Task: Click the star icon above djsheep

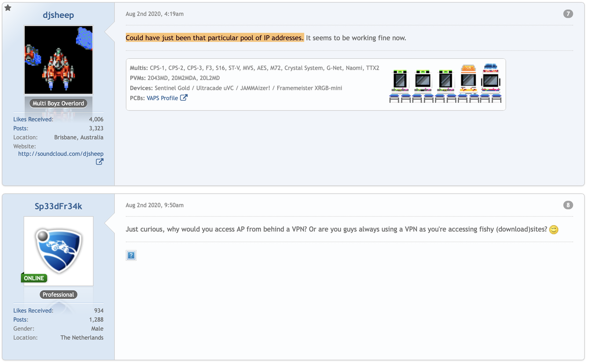Action: point(8,7)
